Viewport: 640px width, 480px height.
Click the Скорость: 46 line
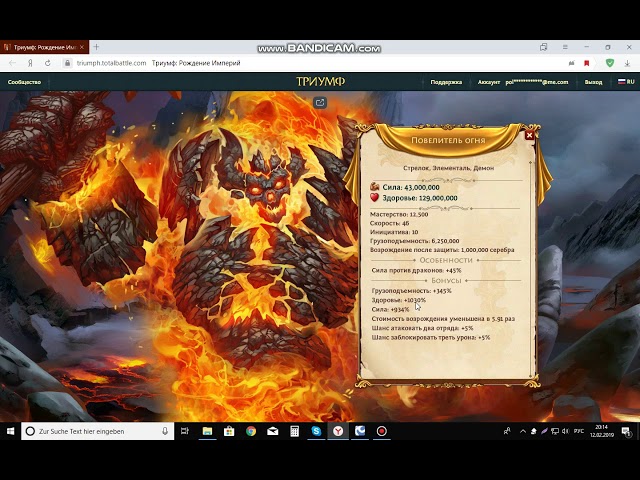(x=389, y=223)
